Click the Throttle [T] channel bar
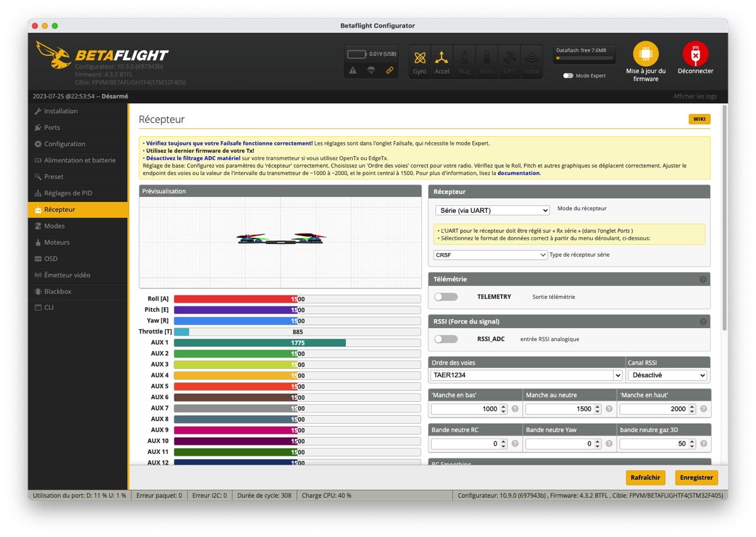Viewport: 756px width, 537px height. point(297,332)
